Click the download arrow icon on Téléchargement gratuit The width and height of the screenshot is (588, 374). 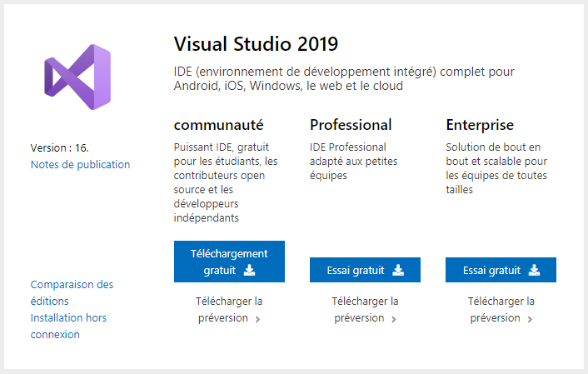coord(250,271)
